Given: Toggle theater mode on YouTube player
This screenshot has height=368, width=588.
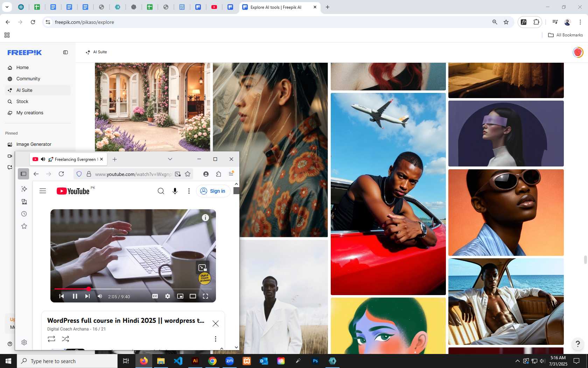Looking at the screenshot, I should (193, 296).
